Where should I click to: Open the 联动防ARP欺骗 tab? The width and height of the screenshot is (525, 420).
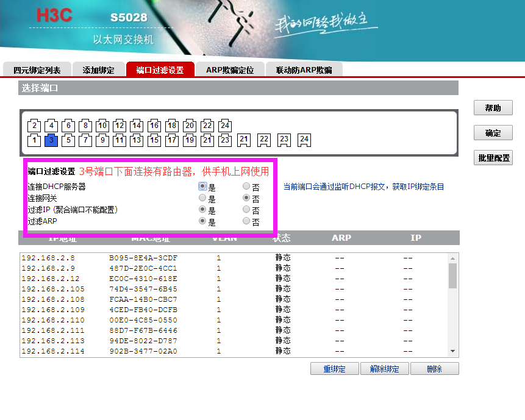[304, 69]
